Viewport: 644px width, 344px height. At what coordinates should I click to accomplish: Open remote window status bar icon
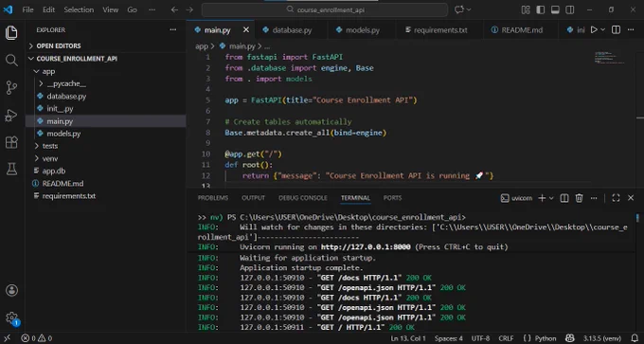(7, 338)
